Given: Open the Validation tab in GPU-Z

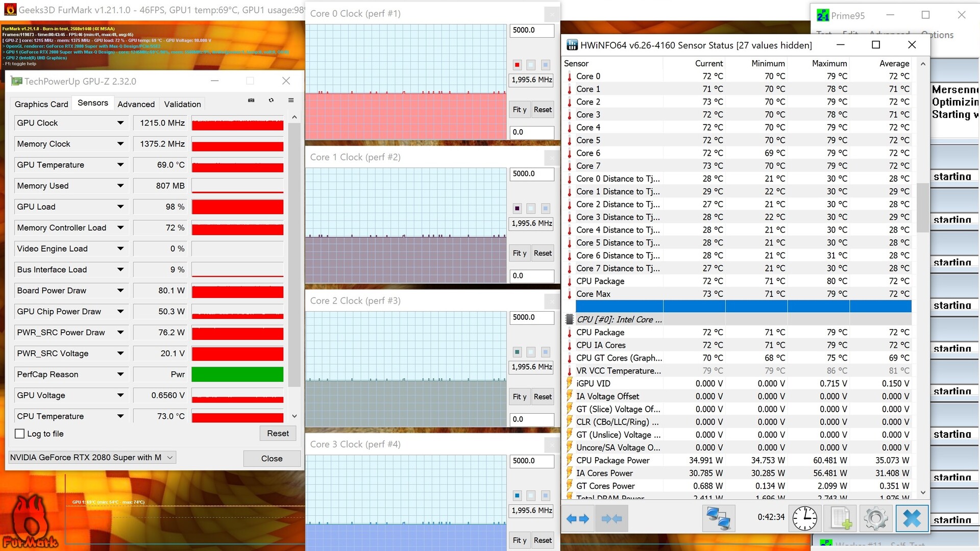Looking at the screenshot, I should click(182, 104).
